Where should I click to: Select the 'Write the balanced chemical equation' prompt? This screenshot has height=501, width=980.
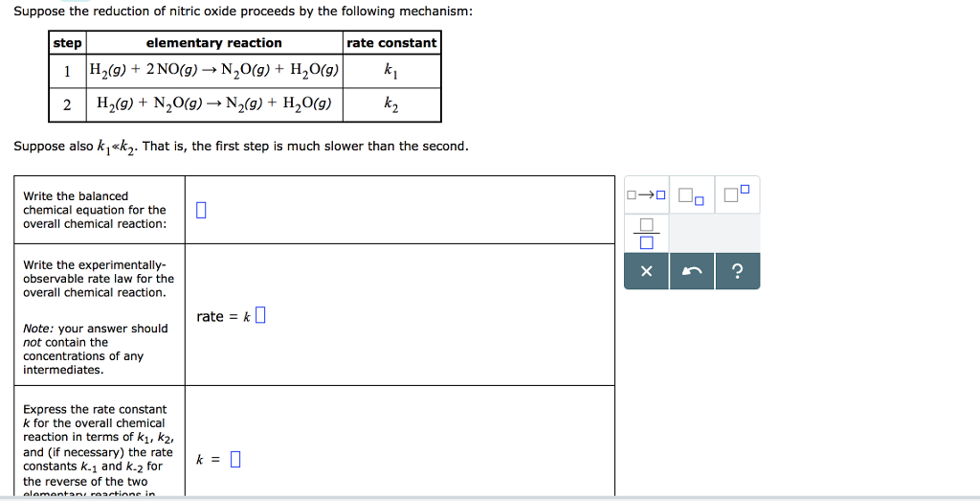tap(95, 210)
